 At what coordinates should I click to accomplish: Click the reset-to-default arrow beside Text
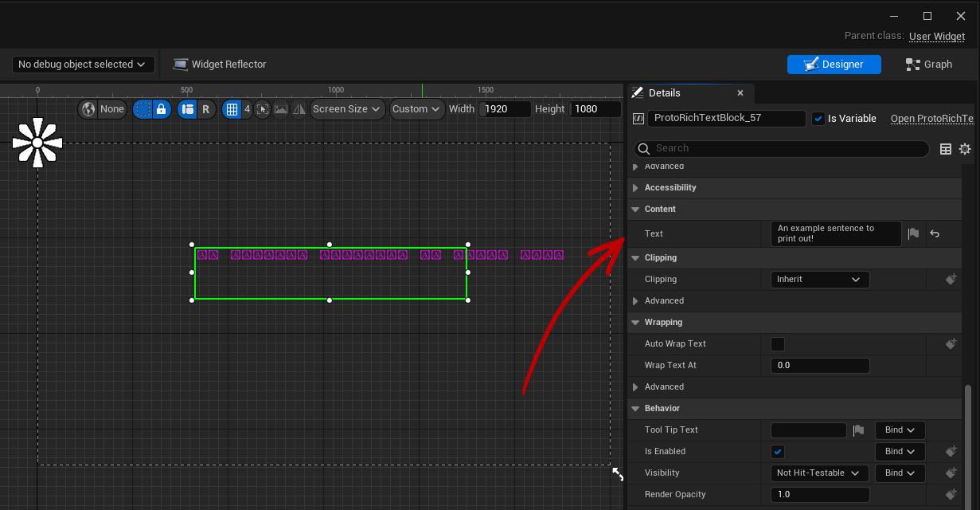935,233
